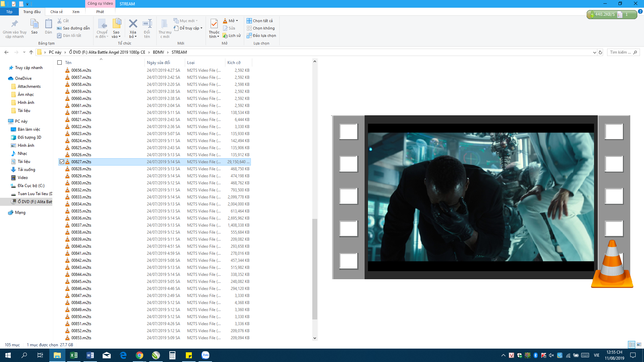Sort by Kích cỡ column header

coord(238,63)
